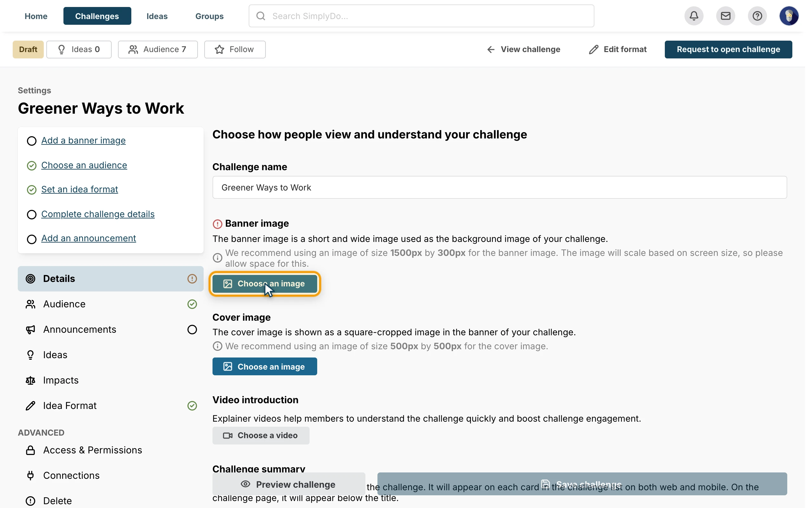Screen dimensions: 812x508
Task: Open Choose an audience checklist link
Action: point(84,165)
